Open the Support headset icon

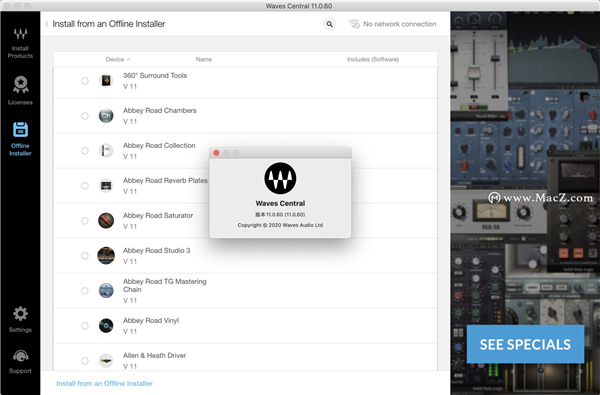20,356
